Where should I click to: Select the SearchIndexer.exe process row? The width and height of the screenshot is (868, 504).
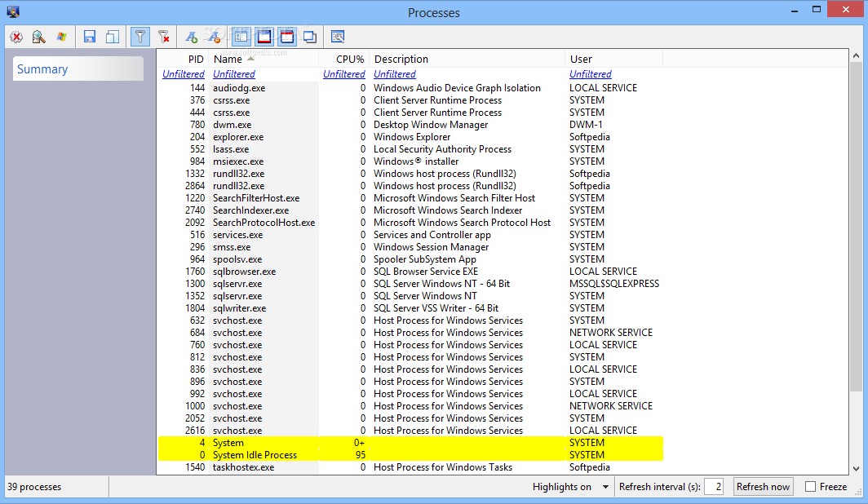[x=410, y=210]
